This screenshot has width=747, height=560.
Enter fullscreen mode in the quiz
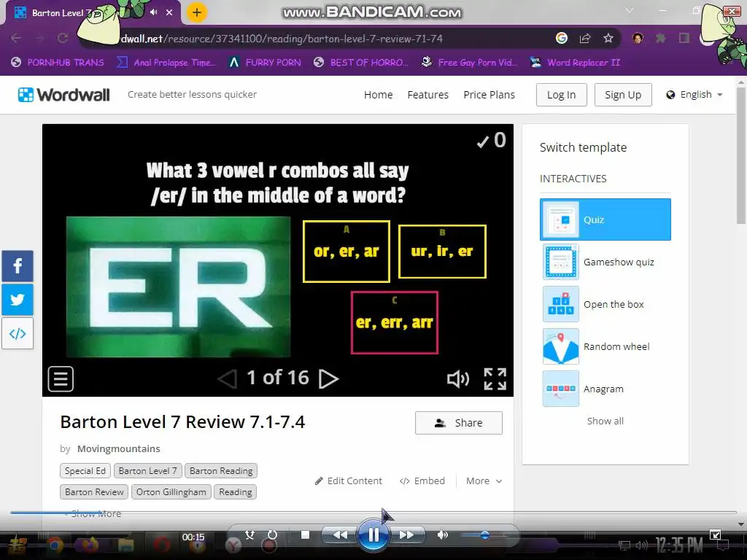(495, 379)
